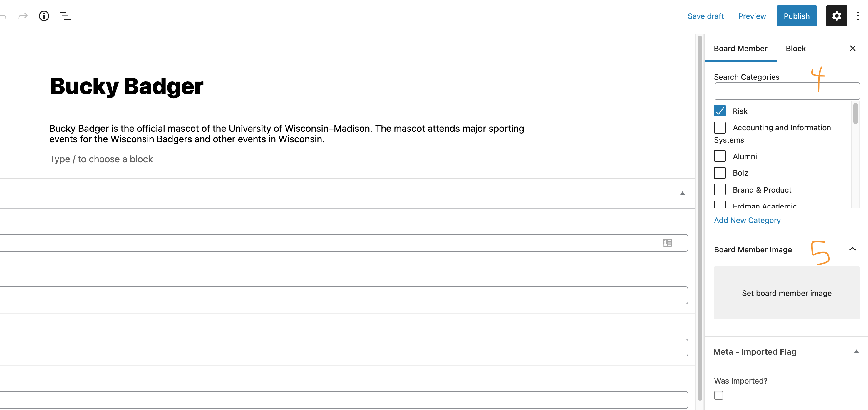The height and width of the screenshot is (410, 868).
Task: Click the Publish button
Action: (x=796, y=16)
